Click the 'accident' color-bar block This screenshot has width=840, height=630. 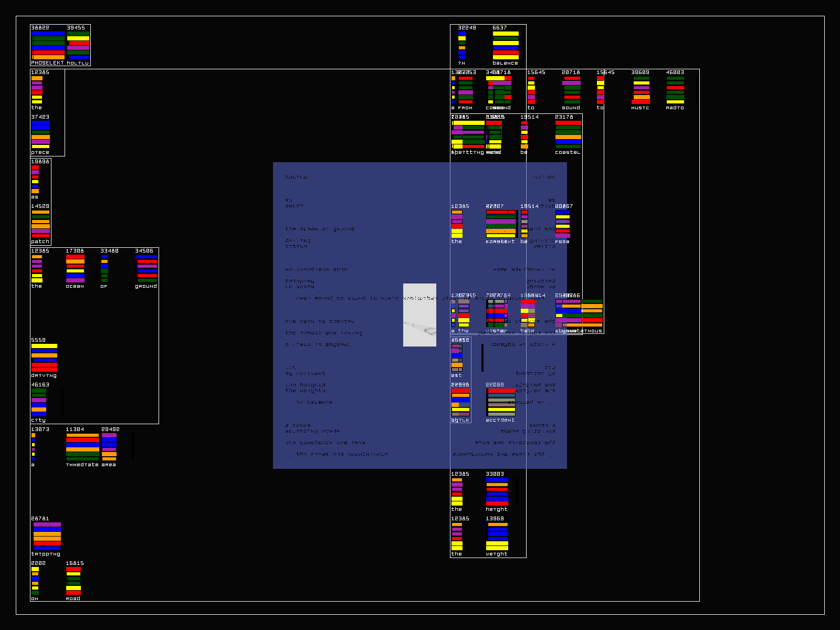[x=501, y=402]
